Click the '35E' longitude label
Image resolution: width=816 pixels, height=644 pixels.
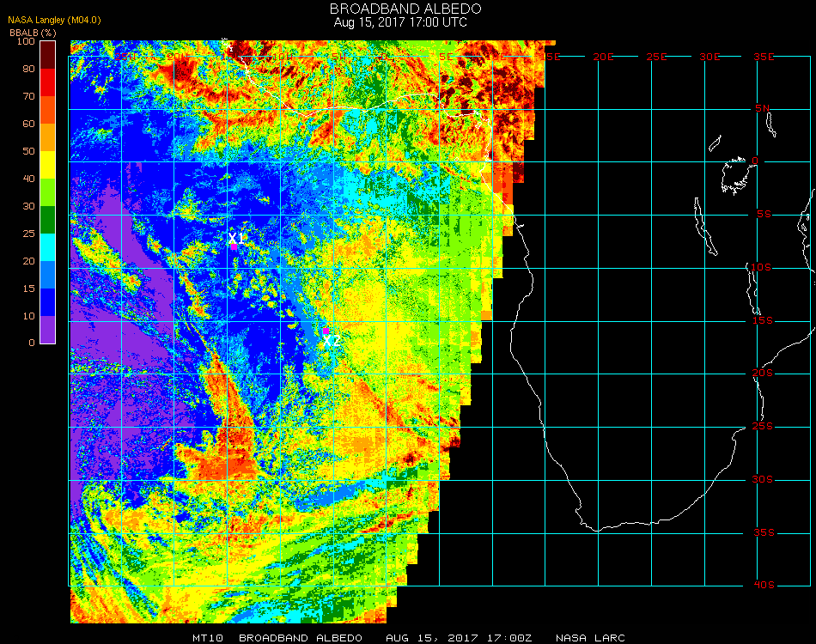tap(764, 57)
